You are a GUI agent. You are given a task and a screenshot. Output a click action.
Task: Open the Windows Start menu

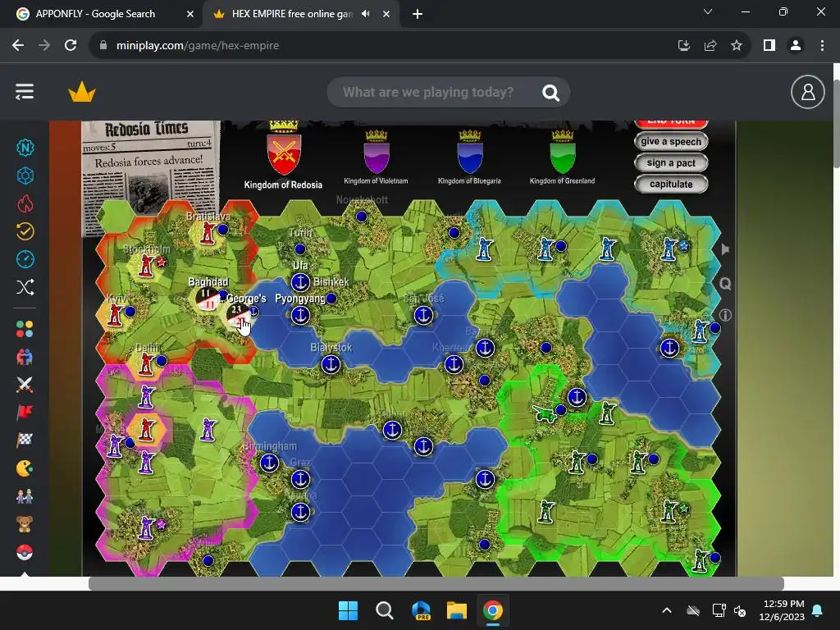348,610
